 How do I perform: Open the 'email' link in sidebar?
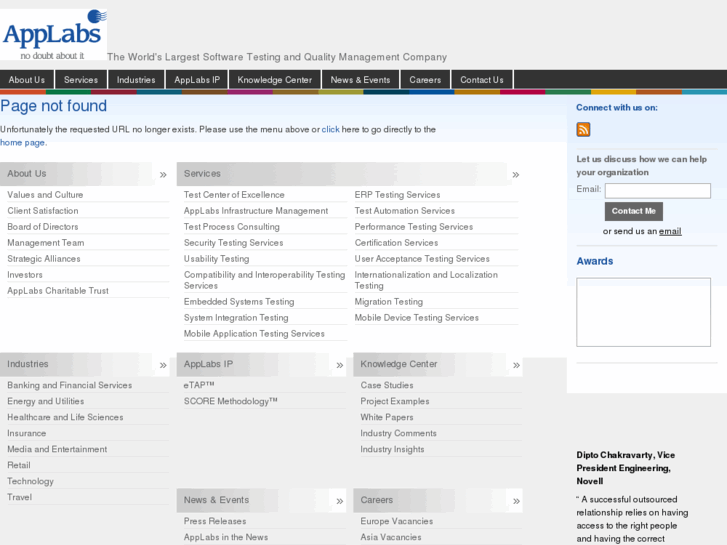[670, 231]
